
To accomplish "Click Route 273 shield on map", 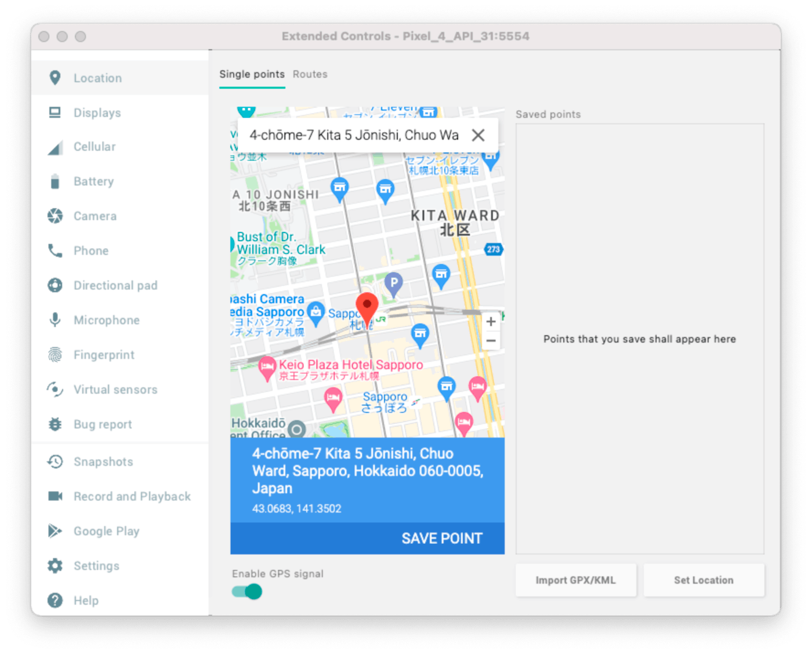I will pos(493,249).
